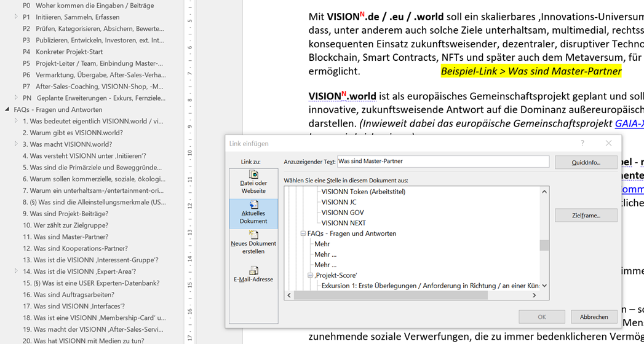Go to '7. Warum ein unterhaltsam-/entertainment' heading
The image size is (644, 344).
(x=95, y=190)
